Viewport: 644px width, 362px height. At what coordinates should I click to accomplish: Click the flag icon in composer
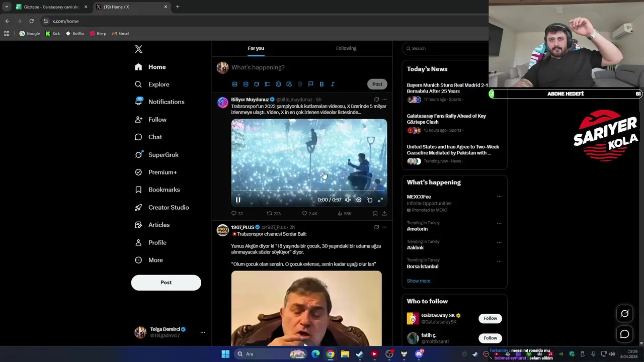click(310, 84)
